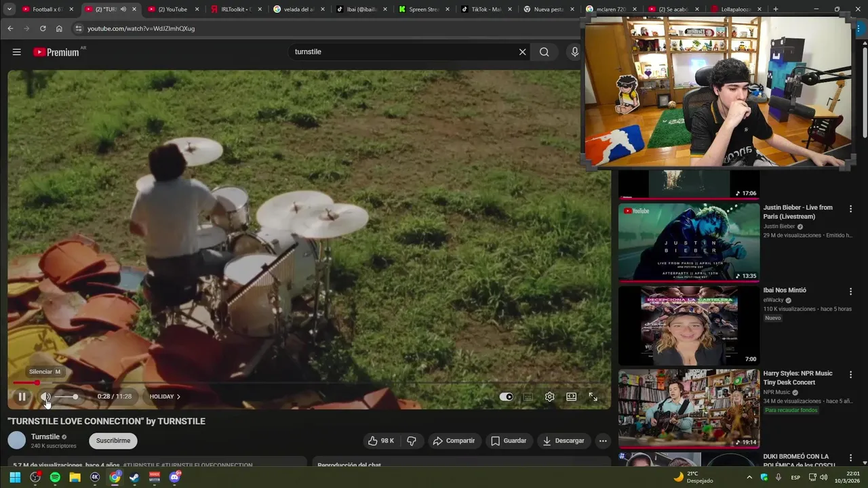Adjust the player volume slider

66,396
